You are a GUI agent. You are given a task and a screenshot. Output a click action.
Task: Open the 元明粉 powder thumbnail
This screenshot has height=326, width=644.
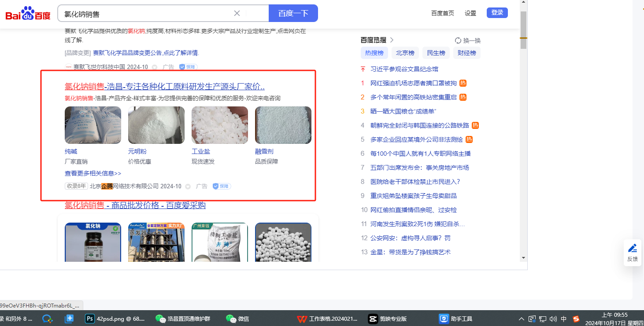click(x=156, y=125)
